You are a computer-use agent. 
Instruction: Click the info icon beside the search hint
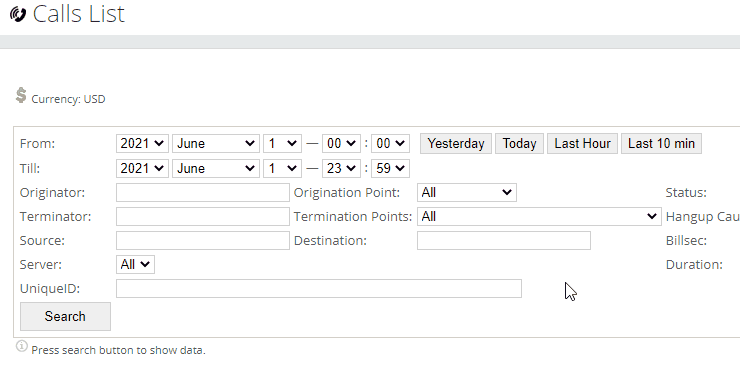(22, 346)
